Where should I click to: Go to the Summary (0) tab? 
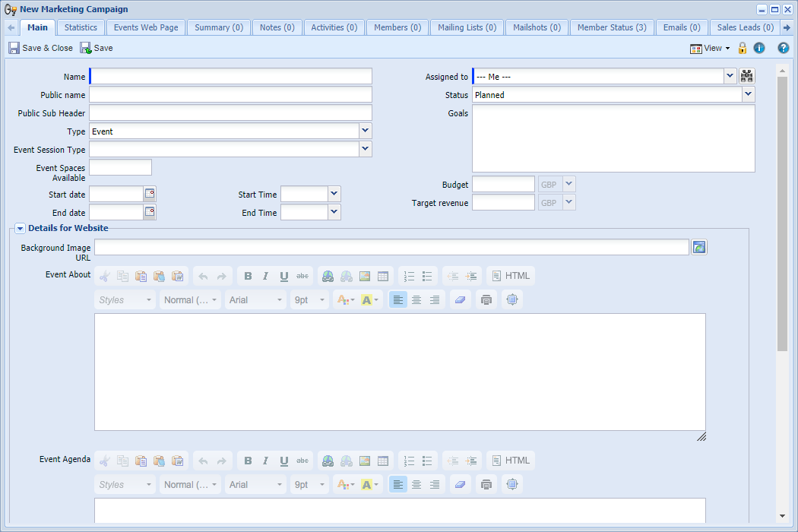[x=219, y=27]
